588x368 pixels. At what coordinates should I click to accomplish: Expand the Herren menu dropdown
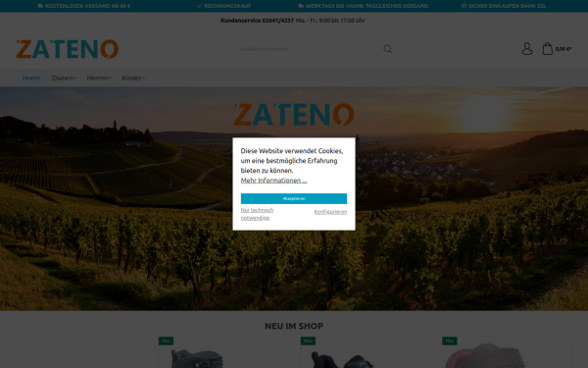pos(99,78)
